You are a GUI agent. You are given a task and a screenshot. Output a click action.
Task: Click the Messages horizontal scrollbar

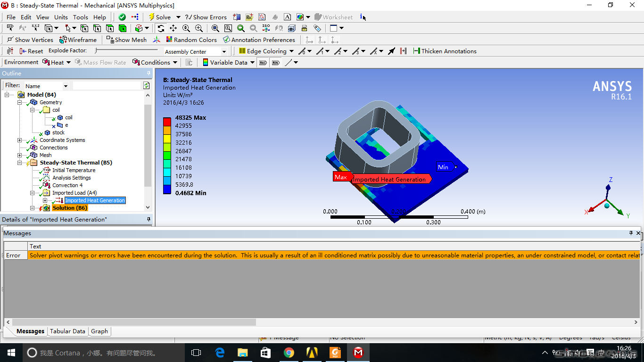click(x=133, y=322)
